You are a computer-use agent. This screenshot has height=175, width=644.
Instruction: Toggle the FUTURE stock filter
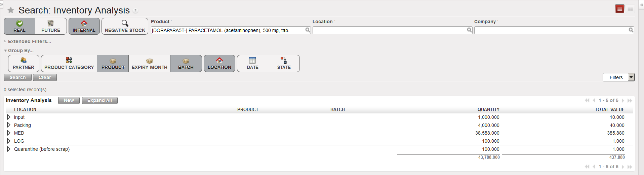[x=51, y=26]
